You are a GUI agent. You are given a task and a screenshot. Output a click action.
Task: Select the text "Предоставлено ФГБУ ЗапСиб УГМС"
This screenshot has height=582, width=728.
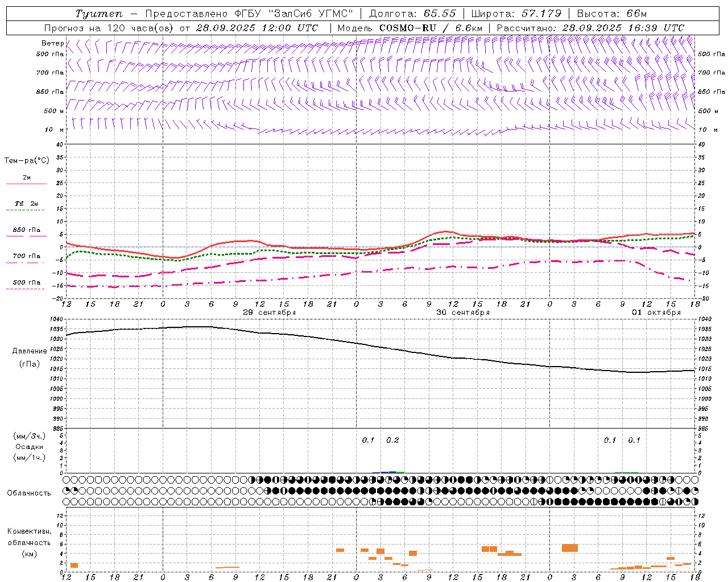click(249, 14)
